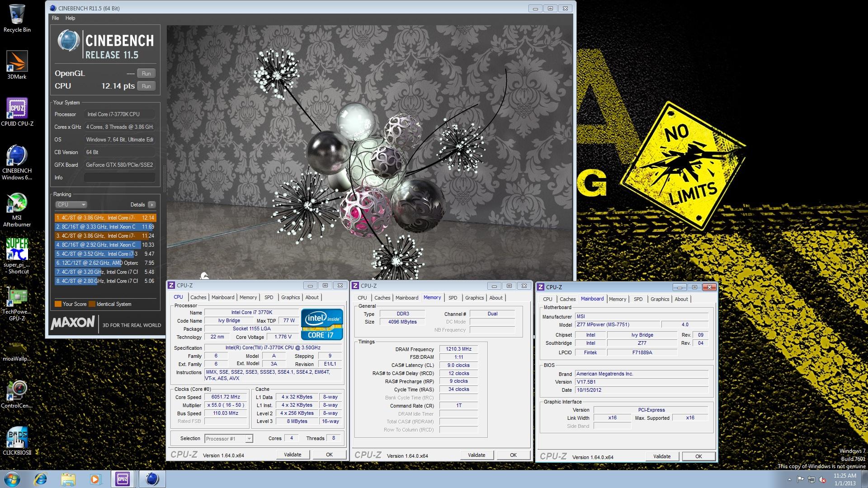The width and height of the screenshot is (868, 488).
Task: Open Windows Explorer folder on taskbar
Action: tap(68, 479)
